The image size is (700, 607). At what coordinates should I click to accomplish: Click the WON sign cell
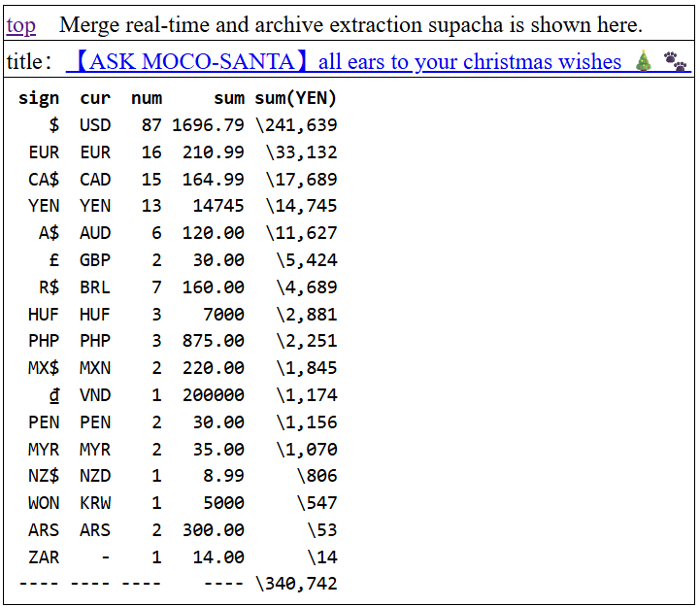[44, 503]
